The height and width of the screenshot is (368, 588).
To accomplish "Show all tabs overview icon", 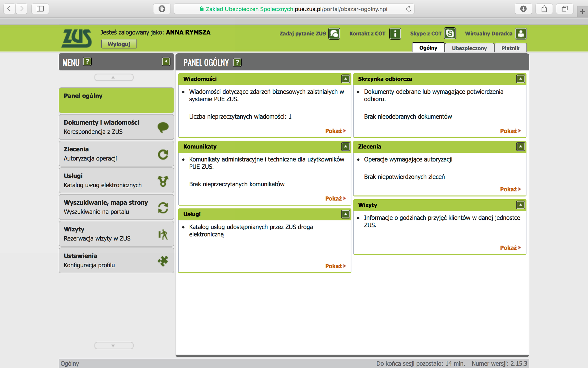I will [565, 9].
